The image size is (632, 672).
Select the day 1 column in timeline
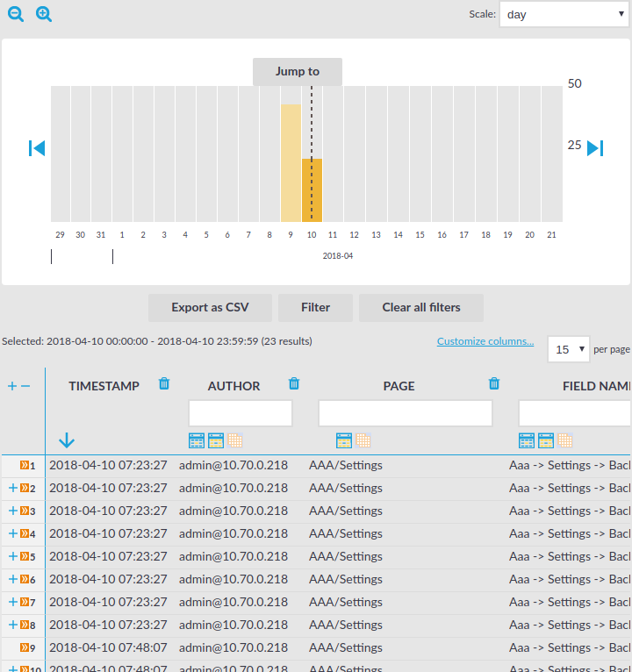pyautogui.click(x=123, y=154)
